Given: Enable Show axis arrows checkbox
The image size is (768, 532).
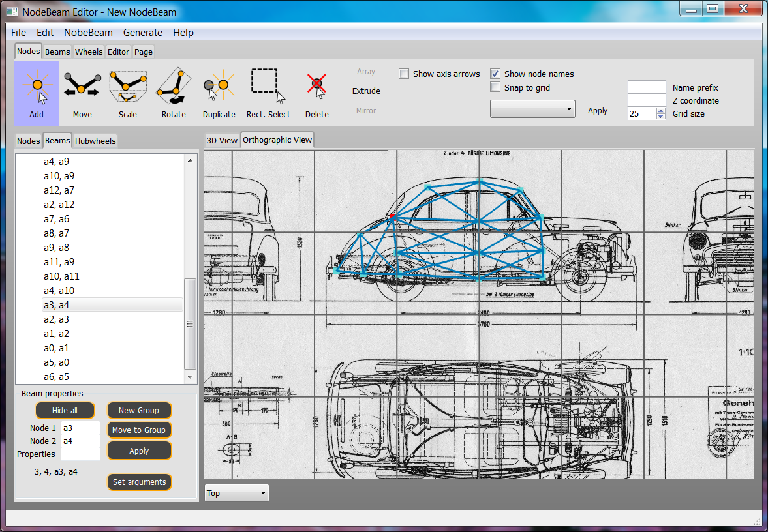Looking at the screenshot, I should pos(404,74).
